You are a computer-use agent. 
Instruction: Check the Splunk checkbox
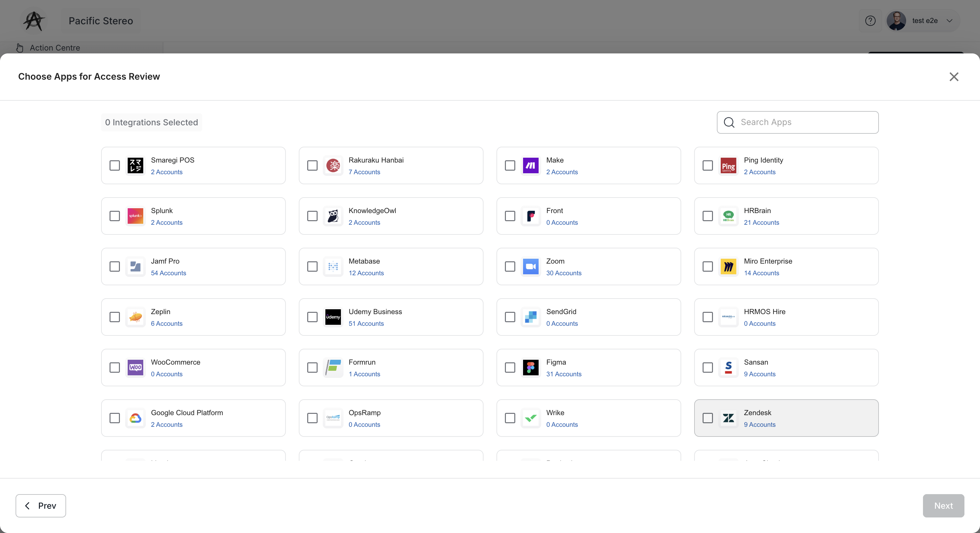coord(114,216)
